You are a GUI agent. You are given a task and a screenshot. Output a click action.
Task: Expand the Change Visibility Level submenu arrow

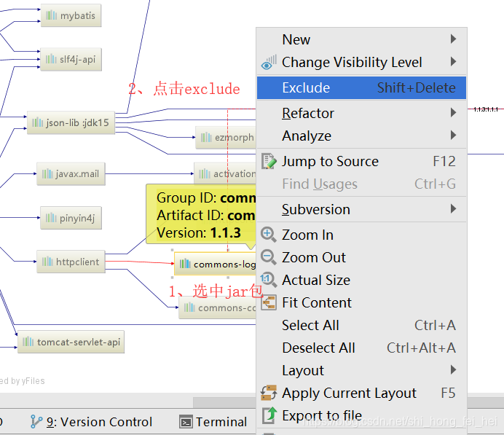(x=453, y=61)
